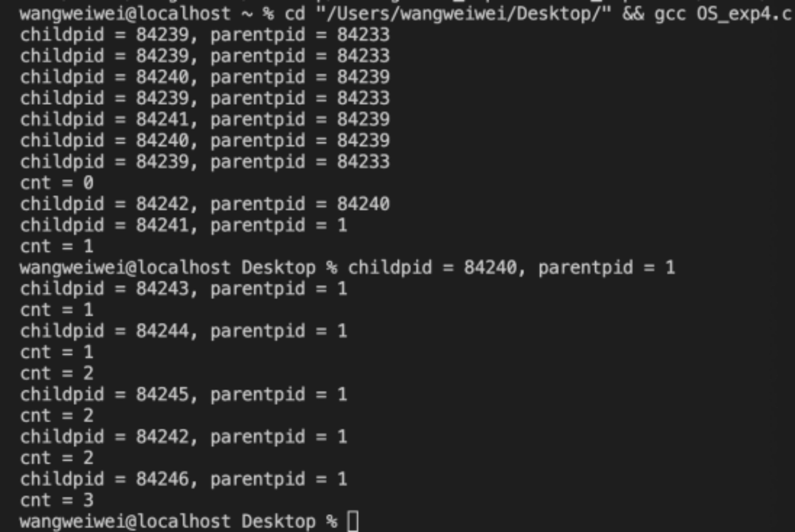Click the "cnt = 0" output line
Screen dimensions: 795x532
57,183
